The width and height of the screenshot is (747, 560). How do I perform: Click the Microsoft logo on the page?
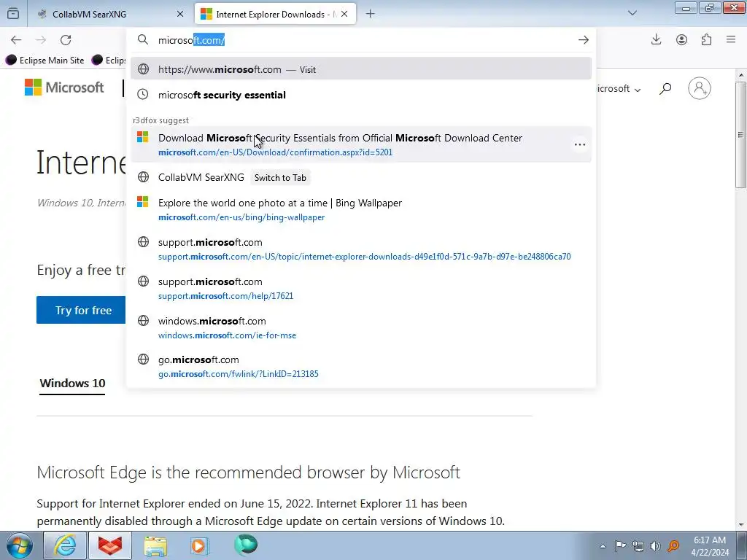(64, 87)
